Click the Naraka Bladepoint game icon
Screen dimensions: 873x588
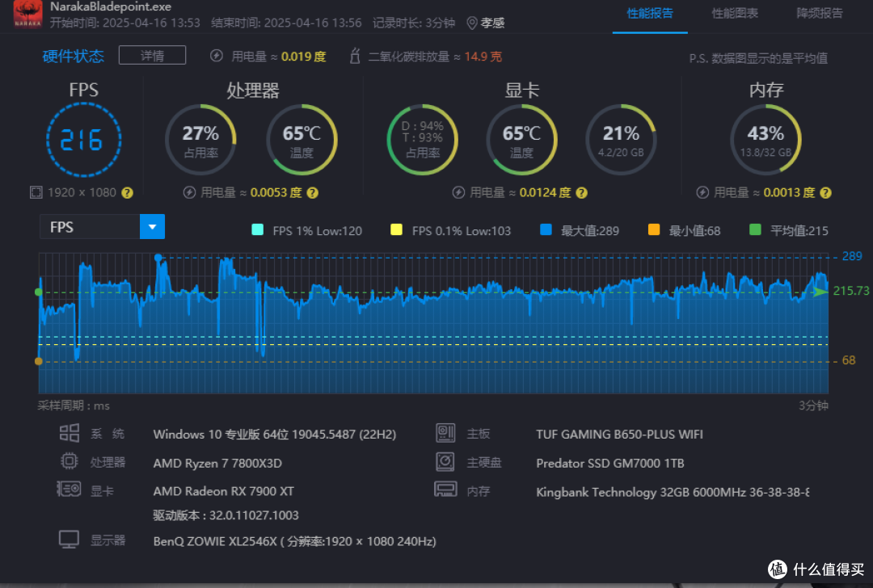click(27, 14)
